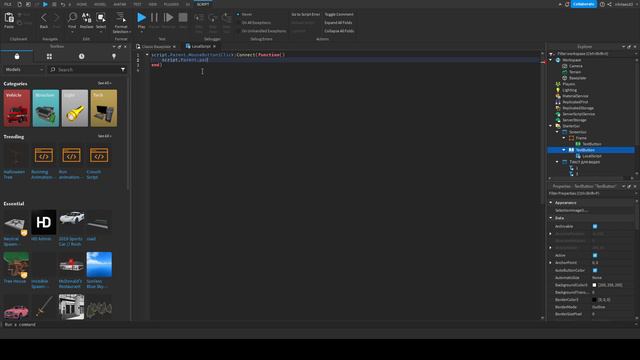Open the Toolbox search filter icon
The height and width of the screenshot is (360, 640).
(x=123, y=70)
